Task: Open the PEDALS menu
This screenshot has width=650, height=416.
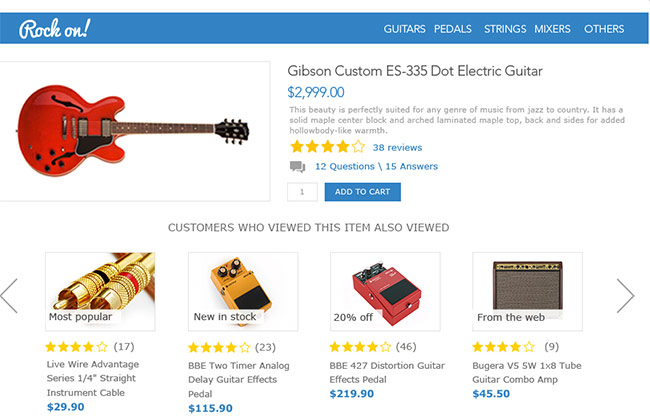Action: 453,29
